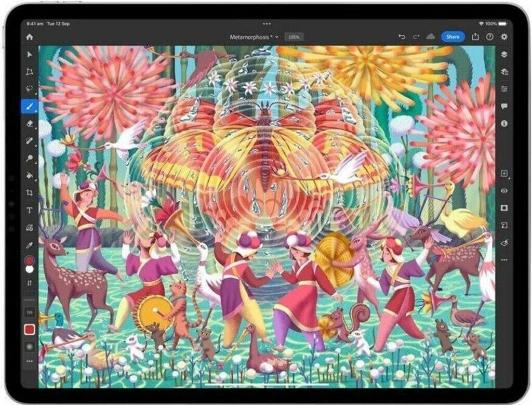Select the Eraser tool
532x405 pixels.
pyautogui.click(x=30, y=123)
